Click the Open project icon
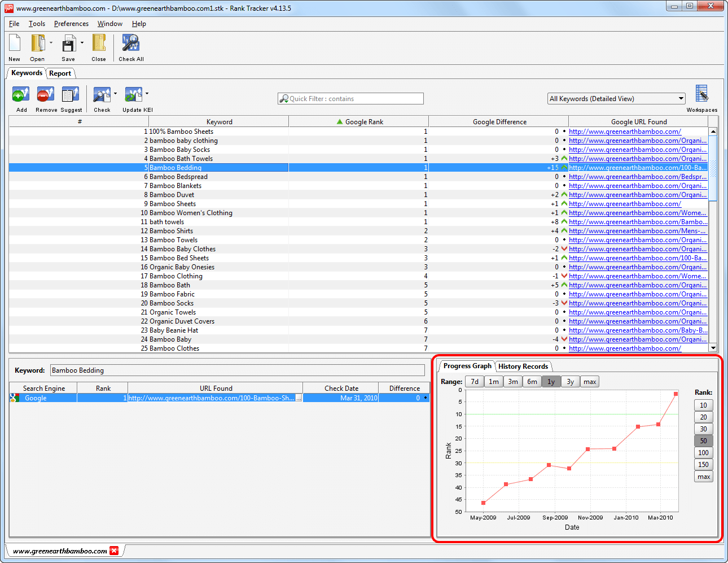Viewport: 728px width, 563px height. pos(38,43)
